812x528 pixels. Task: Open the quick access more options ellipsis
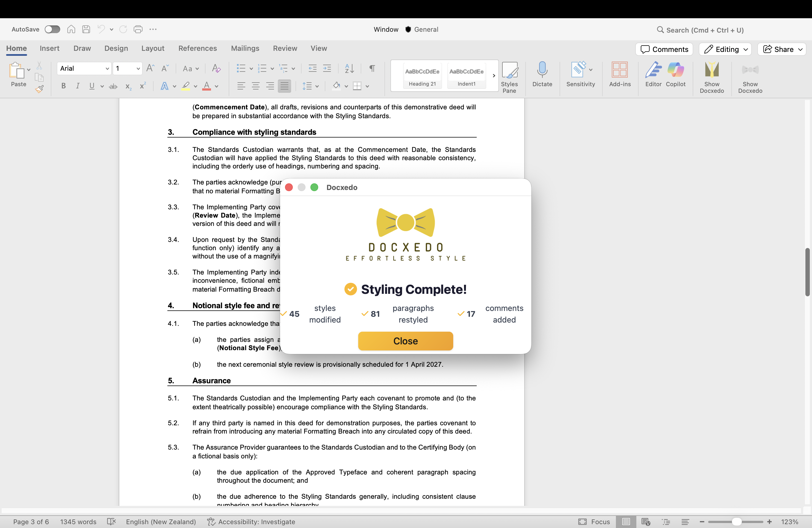(153, 29)
